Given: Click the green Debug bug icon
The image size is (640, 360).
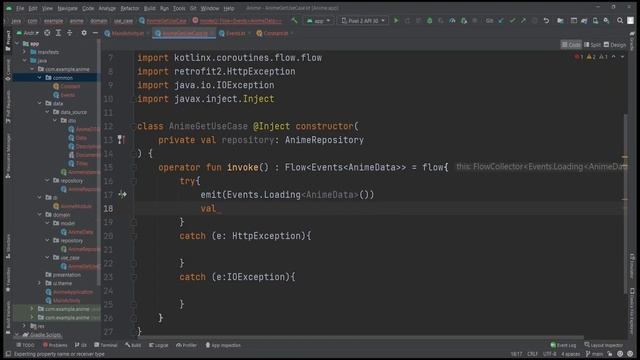Looking at the screenshot, I should (x=429, y=20).
